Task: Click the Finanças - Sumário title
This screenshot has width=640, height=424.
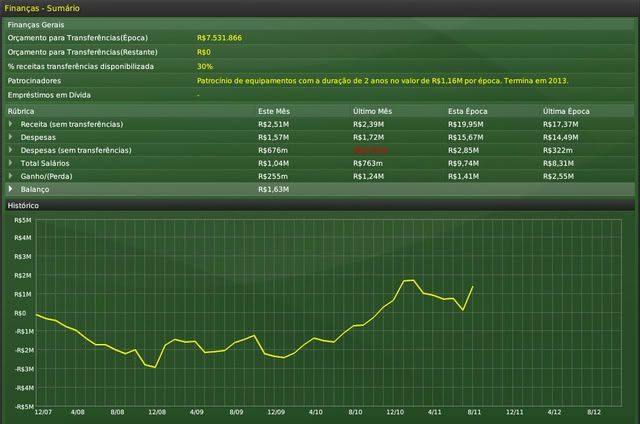Action: [x=42, y=8]
